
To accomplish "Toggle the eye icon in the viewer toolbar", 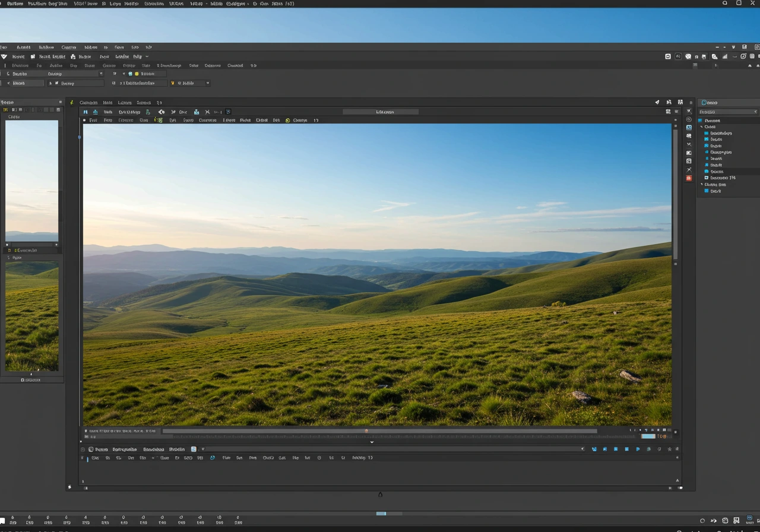I will (x=161, y=112).
